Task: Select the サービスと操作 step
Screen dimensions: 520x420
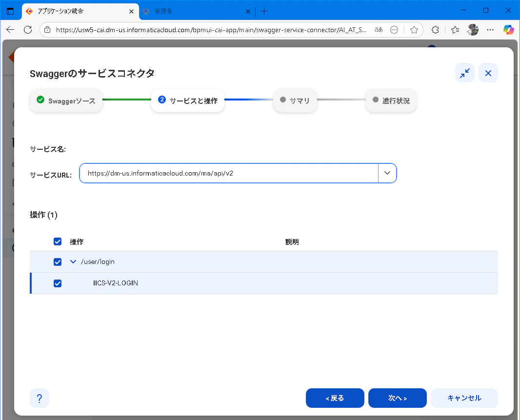Action: click(188, 100)
